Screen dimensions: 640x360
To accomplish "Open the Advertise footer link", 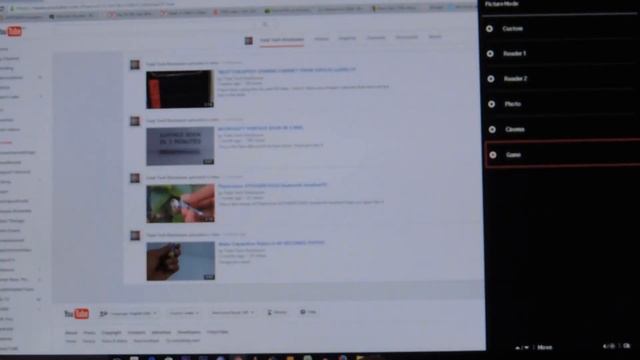I will point(161,332).
